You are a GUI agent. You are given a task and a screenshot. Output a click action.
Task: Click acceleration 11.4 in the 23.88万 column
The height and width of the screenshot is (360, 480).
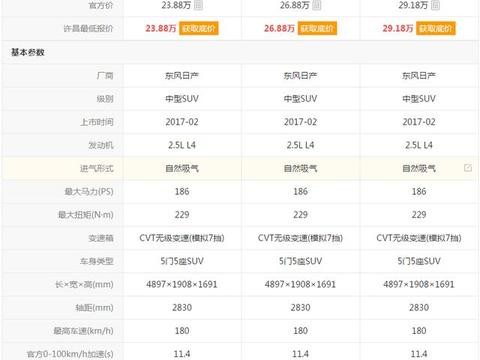tap(182, 354)
